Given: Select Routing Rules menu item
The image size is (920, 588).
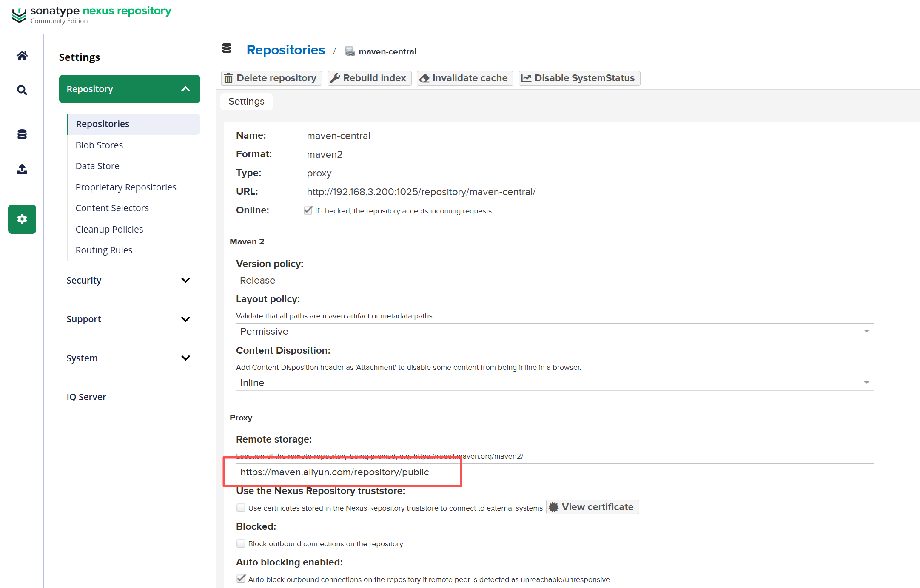Looking at the screenshot, I should pos(104,250).
